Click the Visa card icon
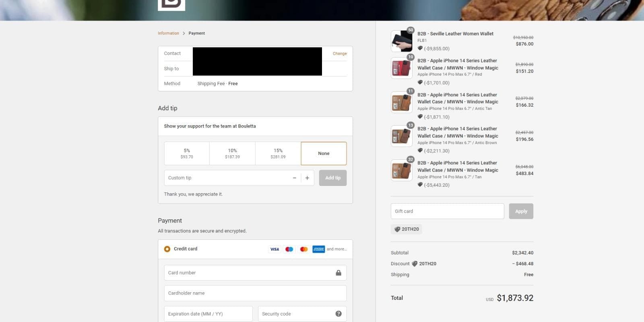644x322 pixels. click(275, 249)
